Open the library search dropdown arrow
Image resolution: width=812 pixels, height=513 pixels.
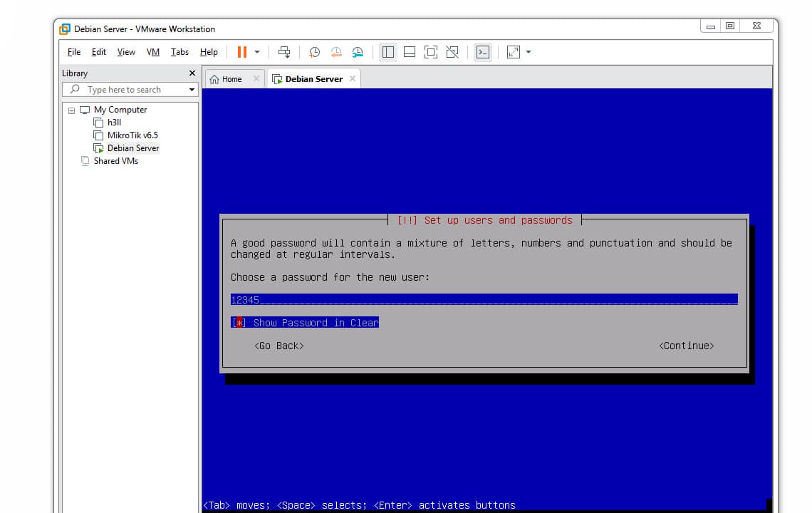click(x=192, y=90)
